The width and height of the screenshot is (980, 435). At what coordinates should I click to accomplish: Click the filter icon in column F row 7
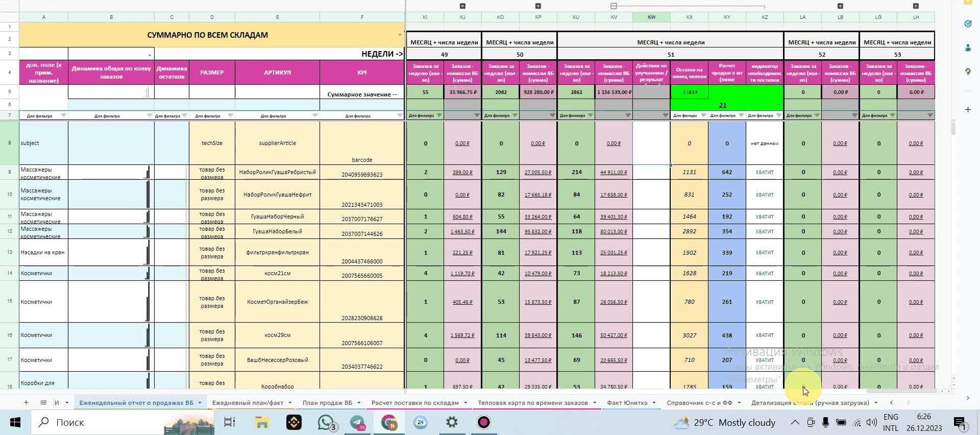400,115
